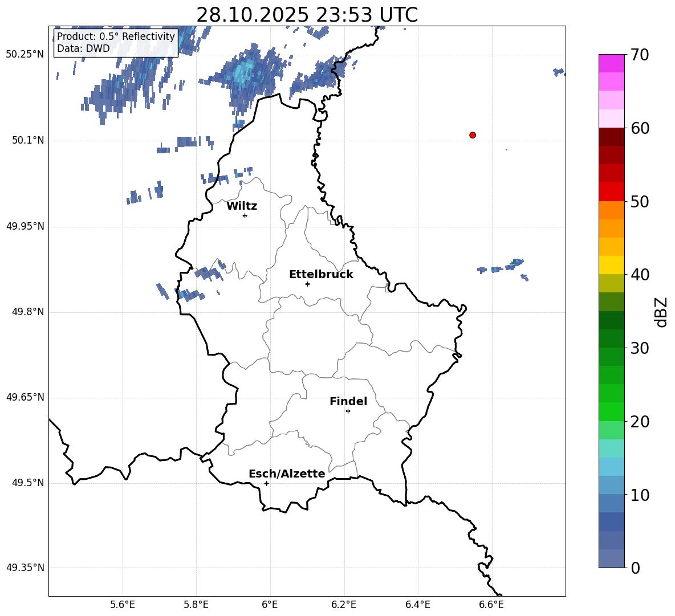Screen dimensions: 675x616
Task: Click the 49.95°N latitude label
Action: pyautogui.click(x=25, y=226)
